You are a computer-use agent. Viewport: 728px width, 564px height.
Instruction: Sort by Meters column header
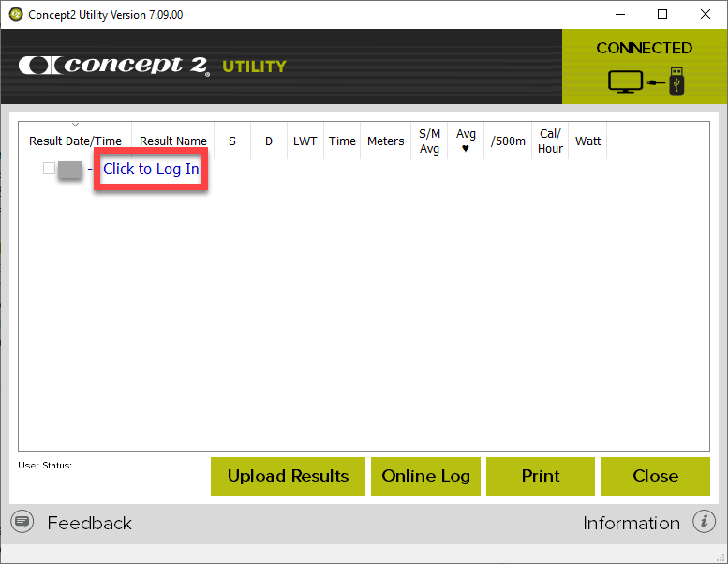[x=385, y=141]
